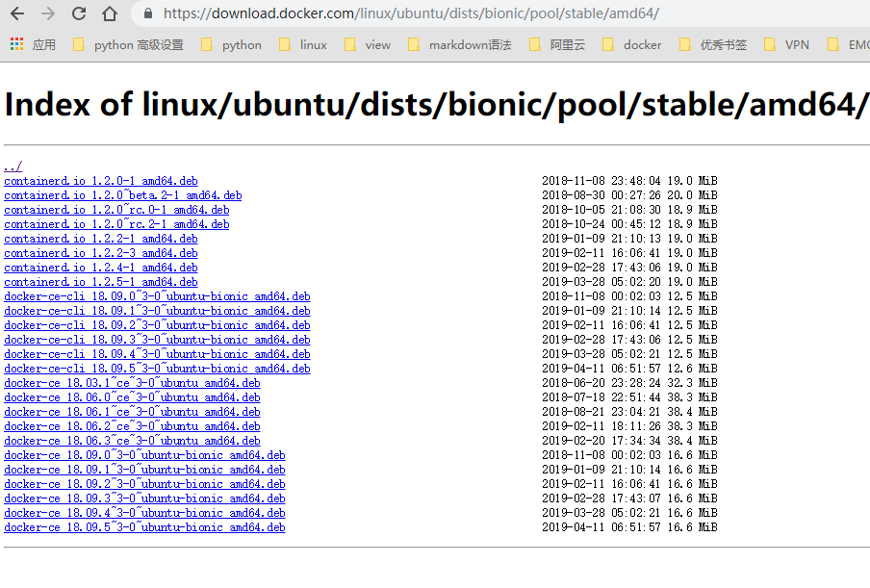Open the home page using the home icon
This screenshot has height=588, width=870.
(x=109, y=13)
